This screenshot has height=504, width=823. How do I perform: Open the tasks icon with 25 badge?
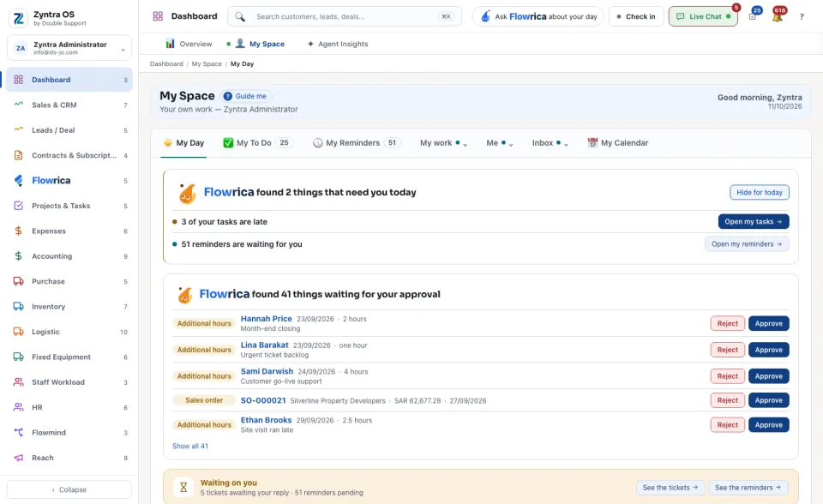(754, 15)
